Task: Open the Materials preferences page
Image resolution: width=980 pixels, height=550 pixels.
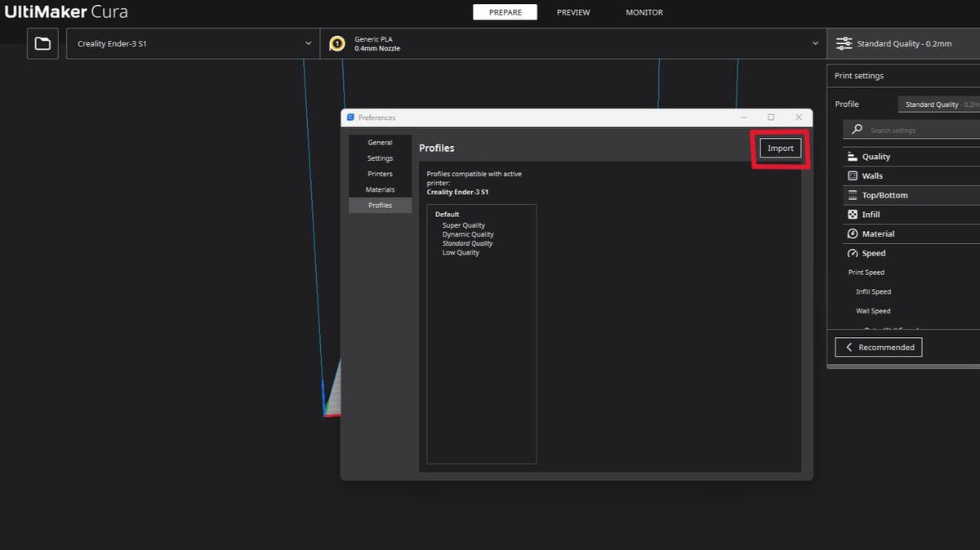Action: pos(380,189)
